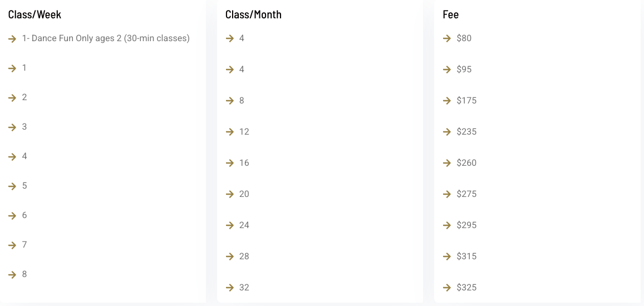Click the arrow beside 8 in Class/Week
Viewport: 644px width, 306px height.
click(12, 274)
